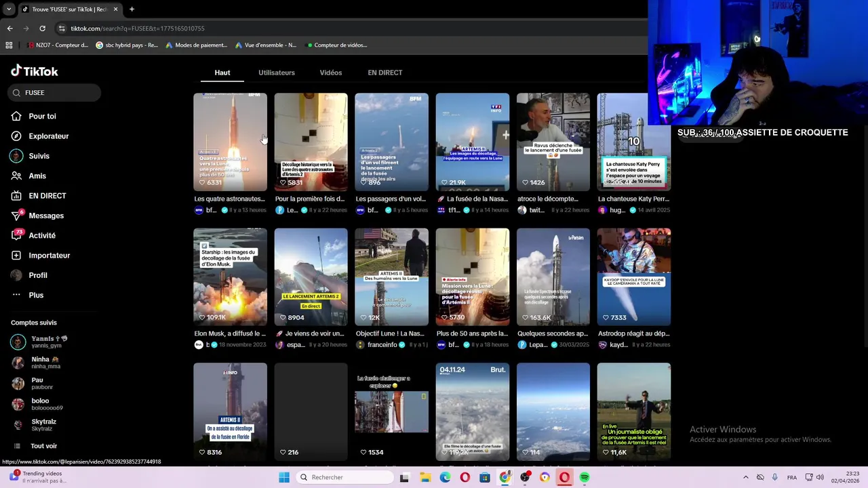
Task: Open the bookmarks apps grid icon
Action: coord(9,45)
